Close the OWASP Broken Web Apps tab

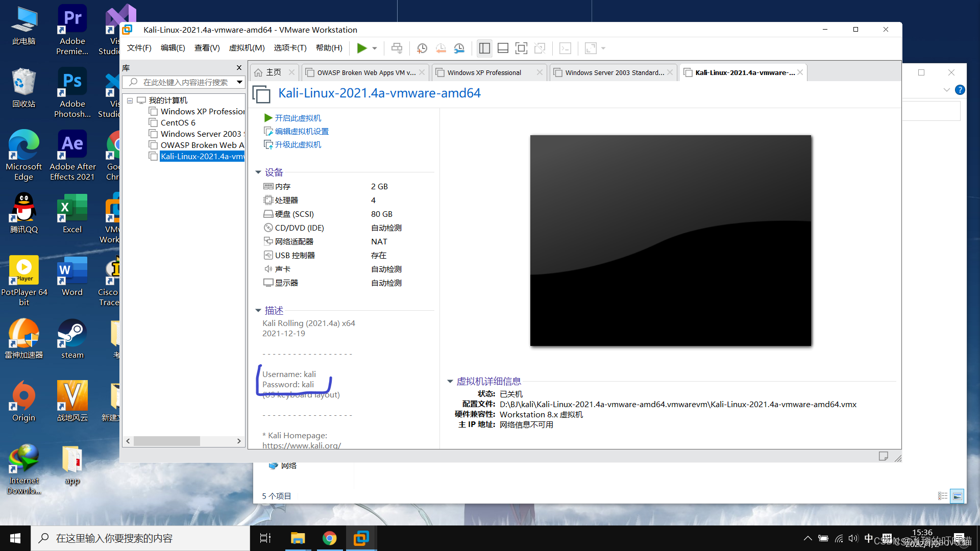pos(422,72)
